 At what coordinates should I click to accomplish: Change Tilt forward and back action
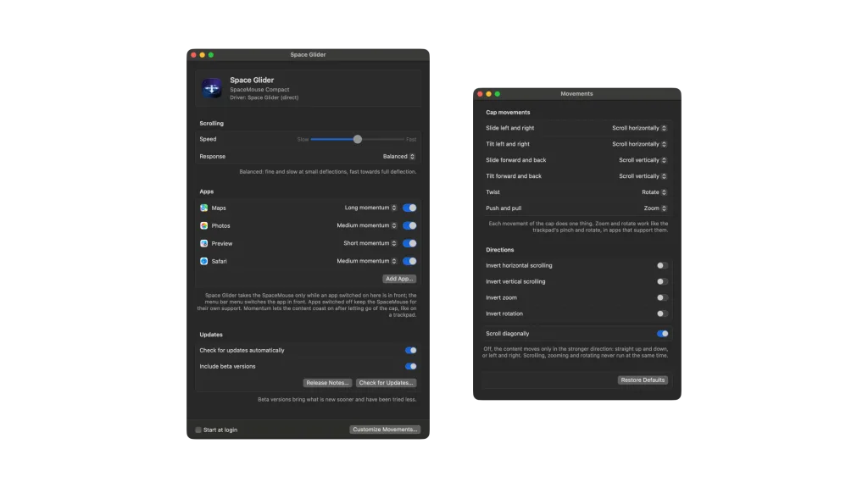[x=643, y=176]
